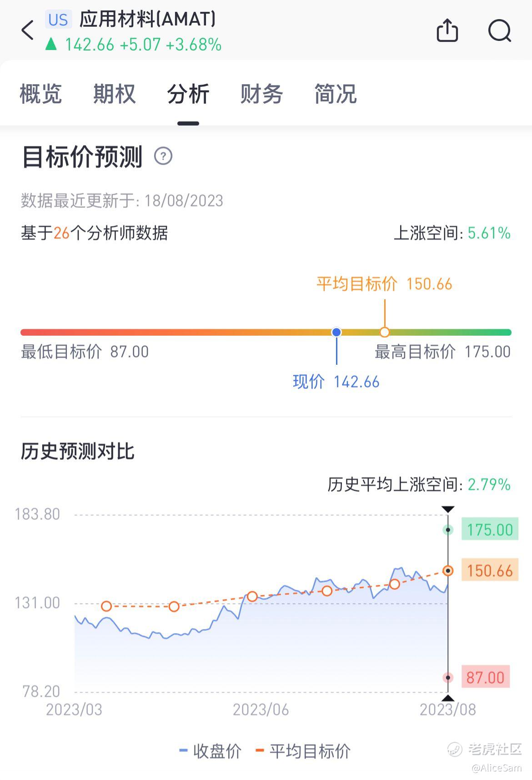This screenshot has height=780, width=532.
Task: Tap the green up-triangle price indicator
Action: pos(51,44)
